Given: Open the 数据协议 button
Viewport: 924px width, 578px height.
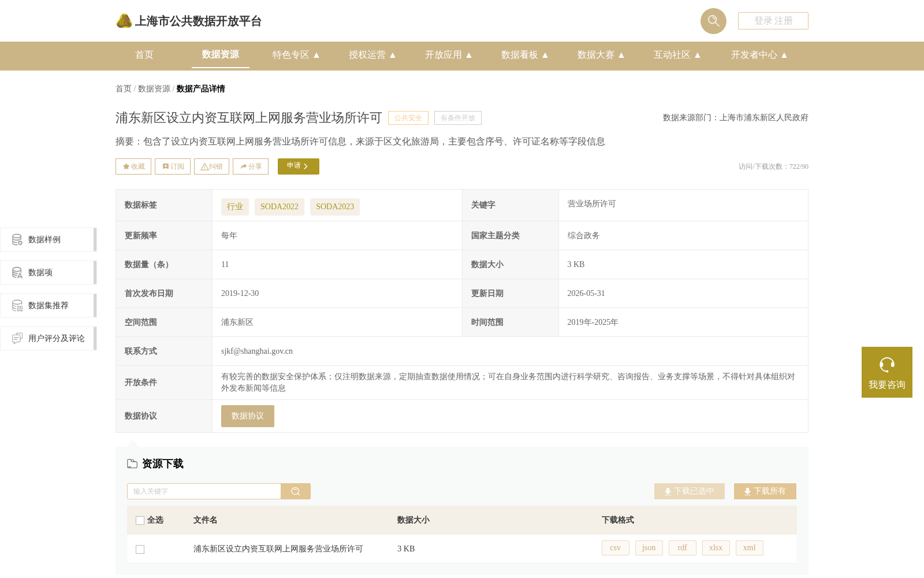Looking at the screenshot, I should click(248, 416).
